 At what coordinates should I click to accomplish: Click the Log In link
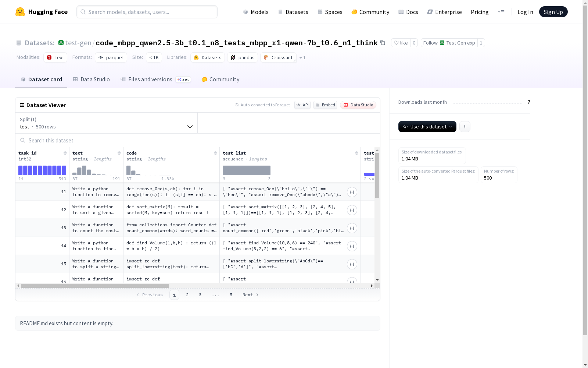pos(525,12)
